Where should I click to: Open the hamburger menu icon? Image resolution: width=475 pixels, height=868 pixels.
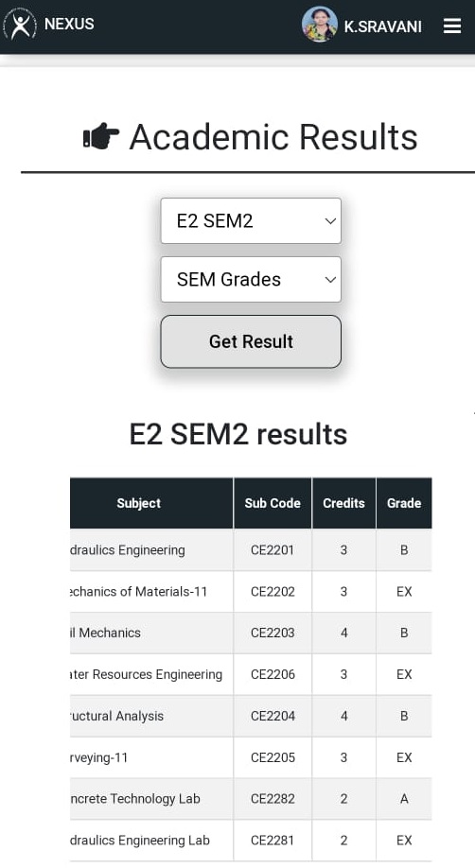point(452,26)
